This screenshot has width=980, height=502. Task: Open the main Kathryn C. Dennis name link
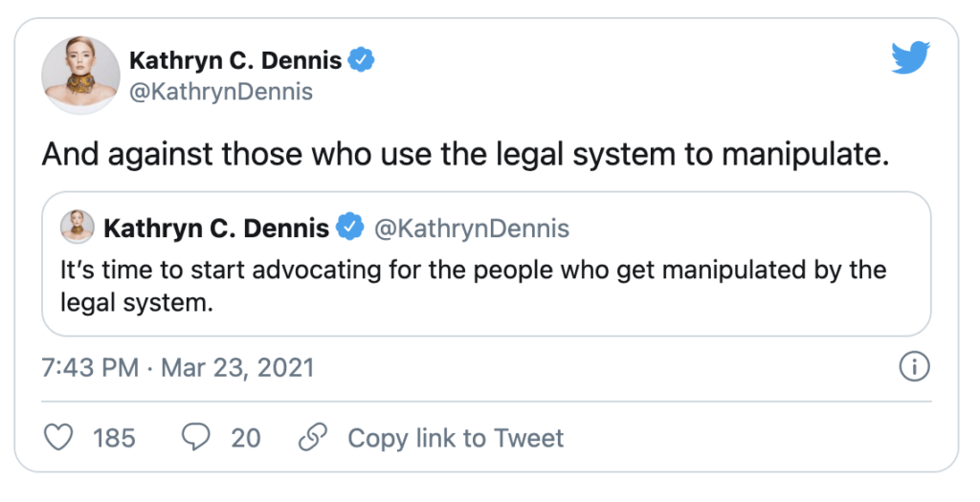coord(235,60)
